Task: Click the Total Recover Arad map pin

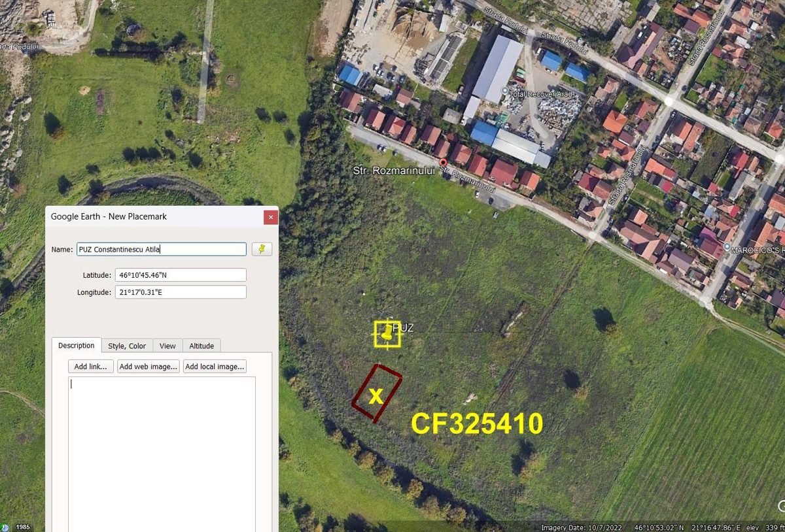Action: (504, 91)
